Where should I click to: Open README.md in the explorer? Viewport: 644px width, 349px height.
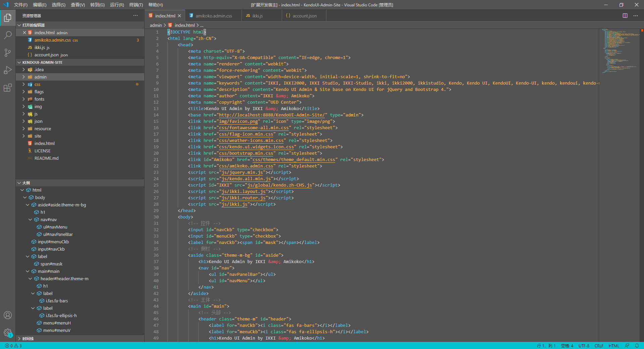click(x=80, y=158)
